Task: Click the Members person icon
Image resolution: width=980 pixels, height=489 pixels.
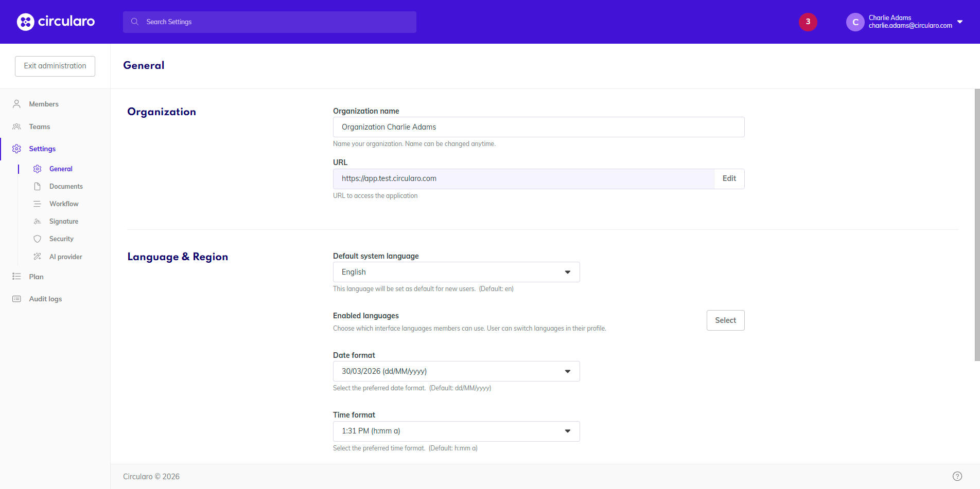Action: coord(16,104)
